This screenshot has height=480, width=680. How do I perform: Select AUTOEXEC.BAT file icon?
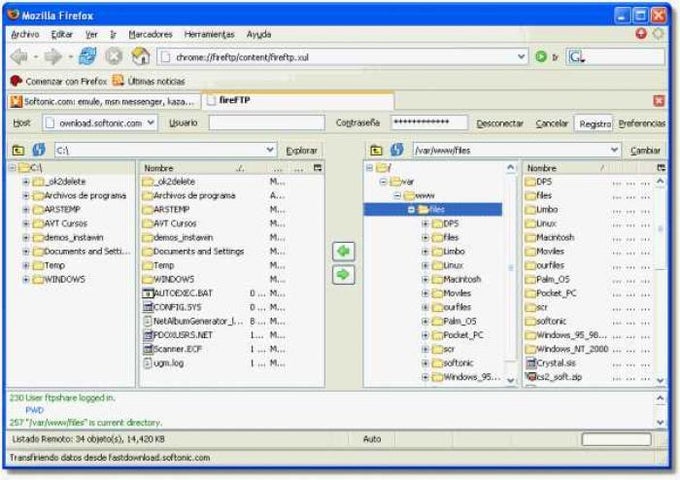point(148,294)
